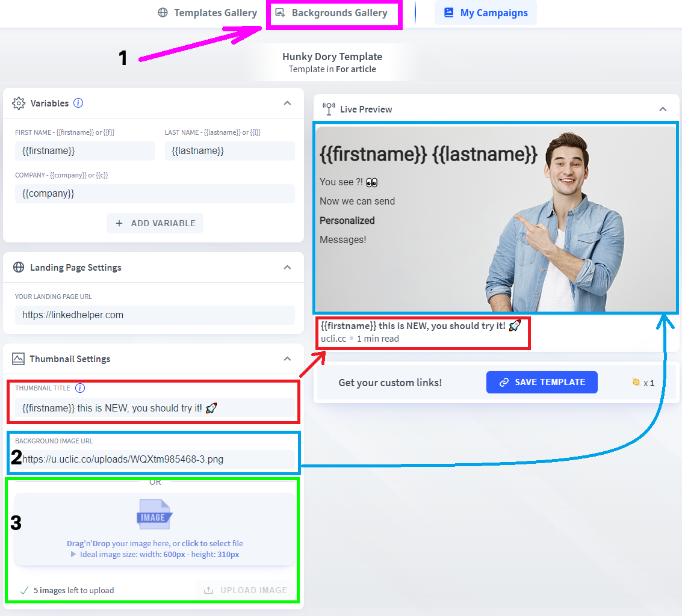Click the 'Hunky Dory Template' title

[x=332, y=57]
